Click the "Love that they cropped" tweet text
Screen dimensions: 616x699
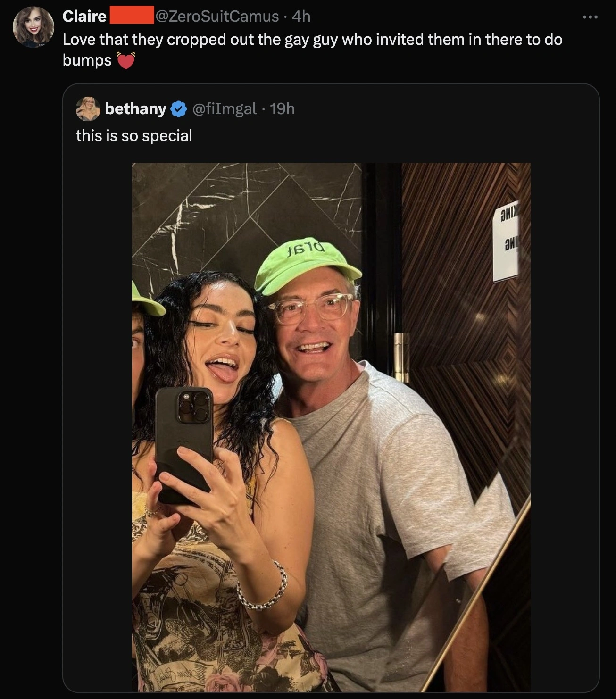(x=312, y=39)
